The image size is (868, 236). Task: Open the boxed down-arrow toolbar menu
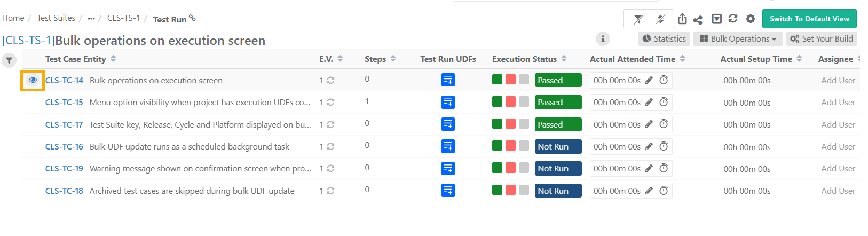[x=717, y=19]
